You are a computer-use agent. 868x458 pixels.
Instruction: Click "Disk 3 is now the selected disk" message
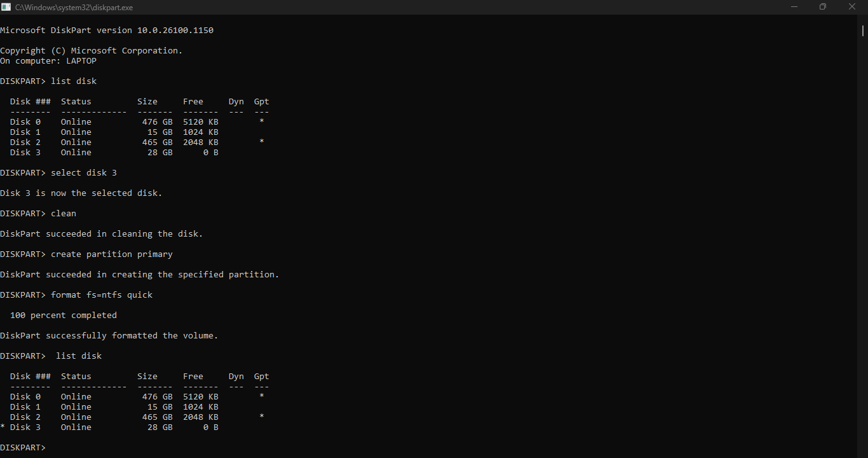click(x=81, y=193)
